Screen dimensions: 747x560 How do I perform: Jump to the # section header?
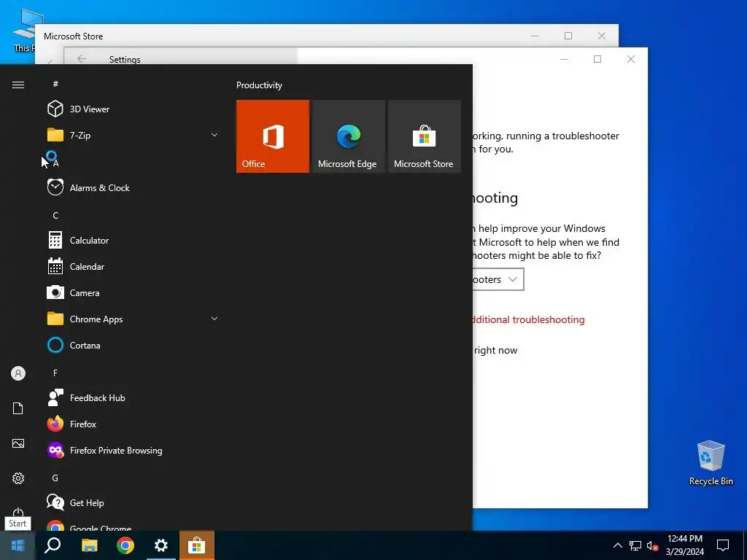tap(55, 84)
